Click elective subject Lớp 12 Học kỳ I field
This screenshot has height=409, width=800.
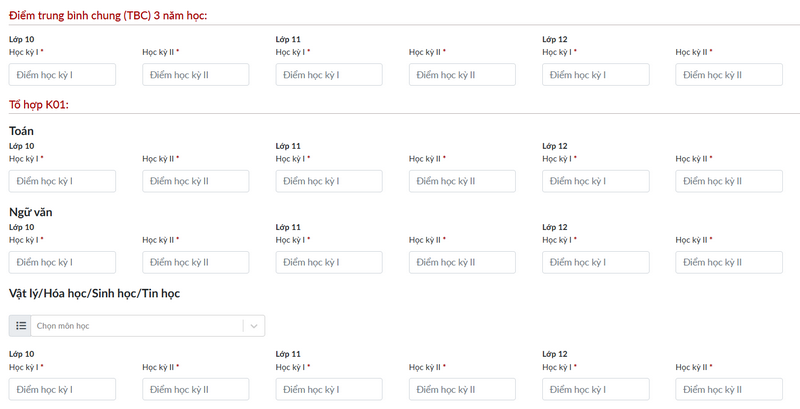tap(596, 389)
